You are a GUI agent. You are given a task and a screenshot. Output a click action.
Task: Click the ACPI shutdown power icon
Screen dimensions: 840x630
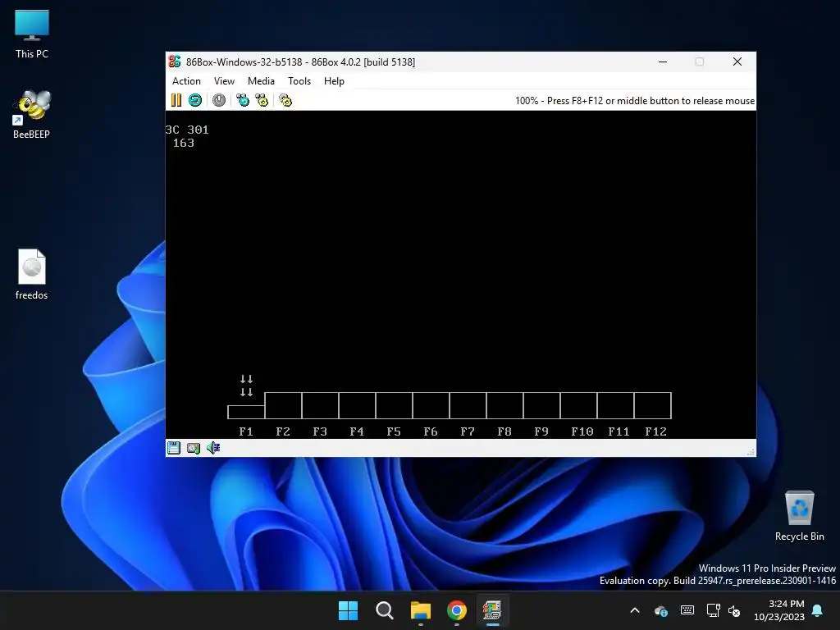click(218, 100)
